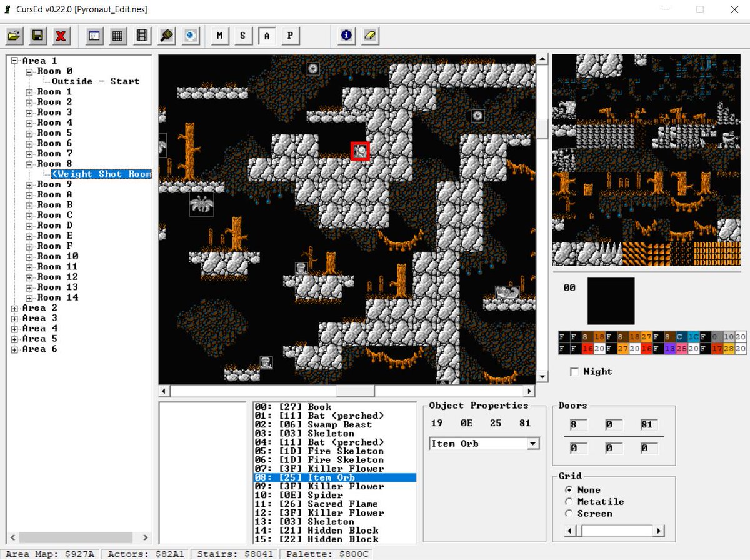Click the map's vertical scrollbar up arrow
The width and height of the screenshot is (750, 560).
(x=542, y=59)
